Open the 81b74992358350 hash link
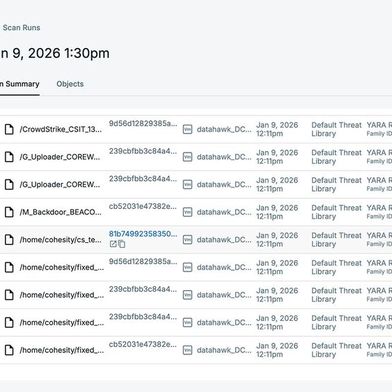 click(x=143, y=234)
